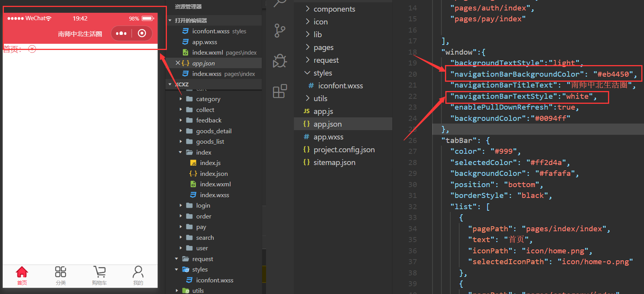Open index.js file
Screen dimensions: 644x294
coord(210,163)
